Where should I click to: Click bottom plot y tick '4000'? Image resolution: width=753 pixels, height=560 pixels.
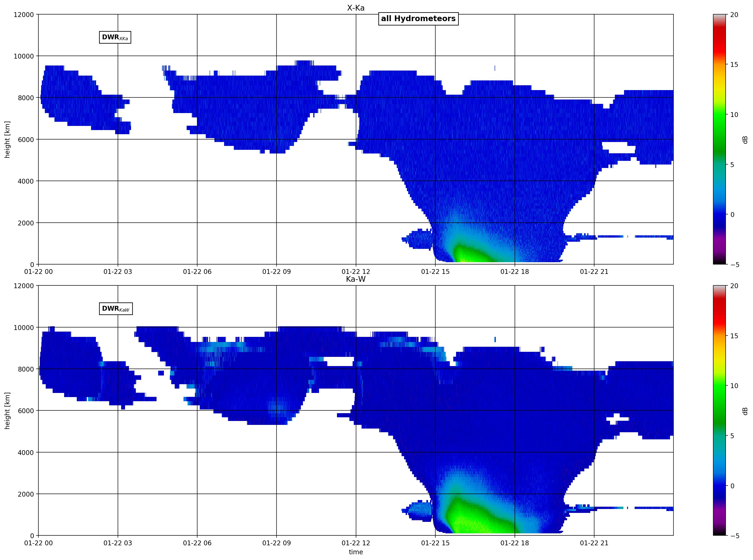(26, 452)
